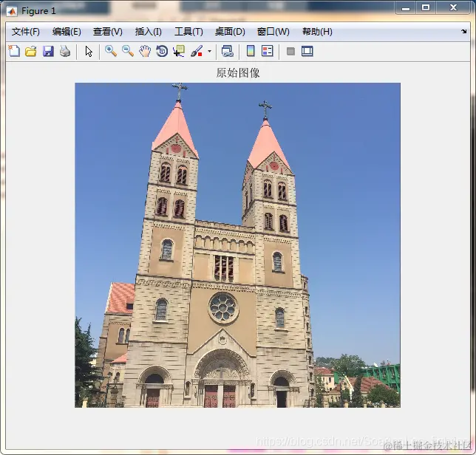This screenshot has height=455, width=476.
Task: Enable the Rotate 3D tool
Action: tap(162, 51)
